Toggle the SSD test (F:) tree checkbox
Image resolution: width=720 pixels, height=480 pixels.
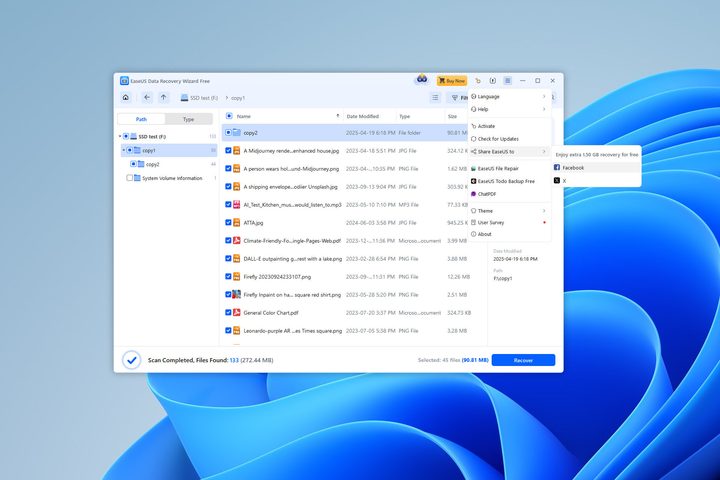[x=126, y=136]
